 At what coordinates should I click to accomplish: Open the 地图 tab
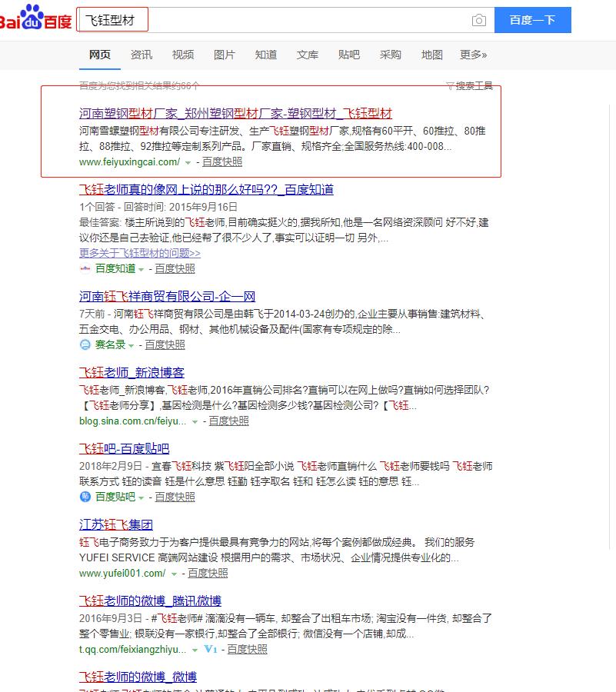pos(431,55)
